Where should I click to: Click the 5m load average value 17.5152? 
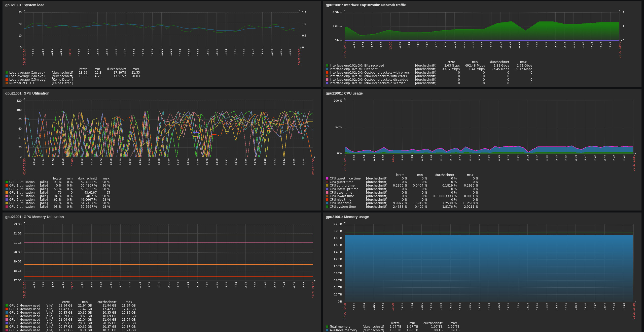pyautogui.click(x=120, y=76)
